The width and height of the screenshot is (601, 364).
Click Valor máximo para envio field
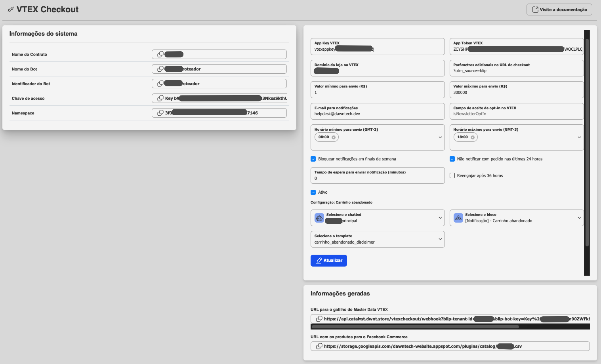517,90
